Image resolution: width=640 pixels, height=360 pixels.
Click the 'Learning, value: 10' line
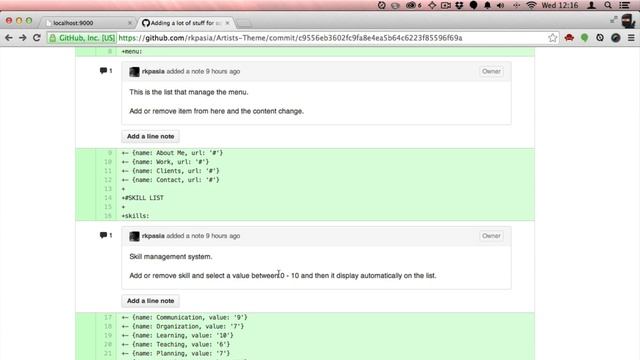tap(178, 335)
